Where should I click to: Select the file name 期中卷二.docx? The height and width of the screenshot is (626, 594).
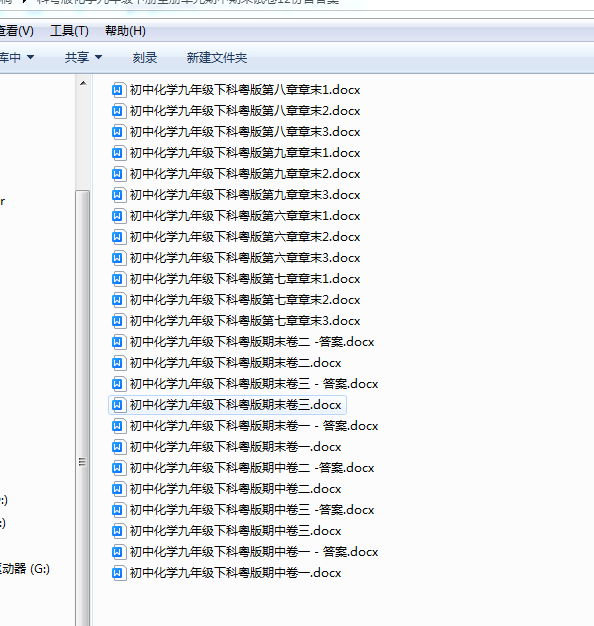point(236,489)
